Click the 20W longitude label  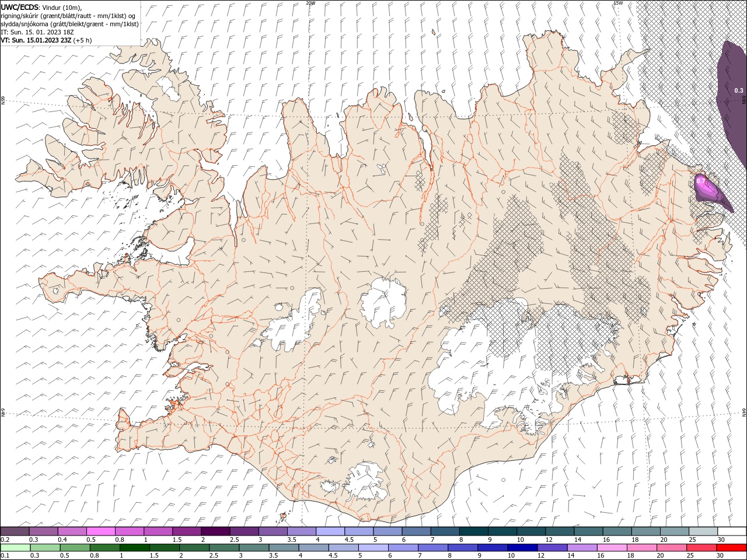pyautogui.click(x=310, y=3)
